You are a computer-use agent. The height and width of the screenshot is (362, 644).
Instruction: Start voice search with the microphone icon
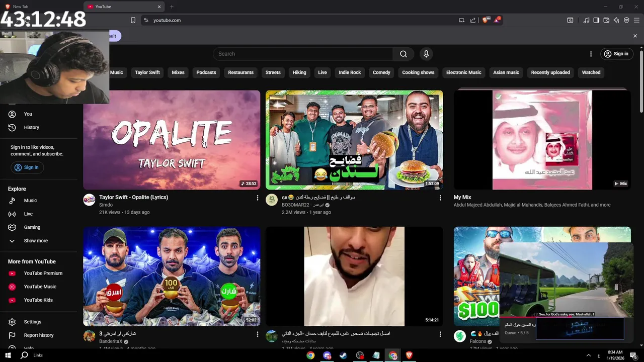(426, 54)
